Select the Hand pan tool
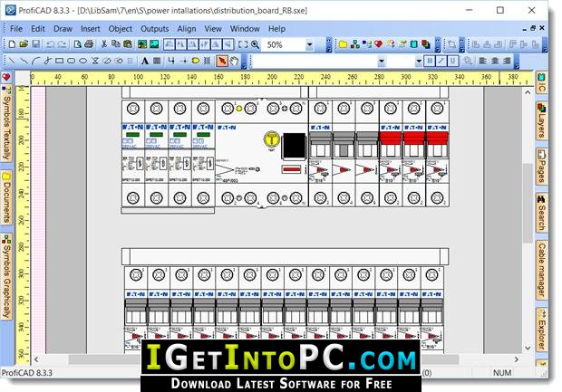 click(234, 62)
